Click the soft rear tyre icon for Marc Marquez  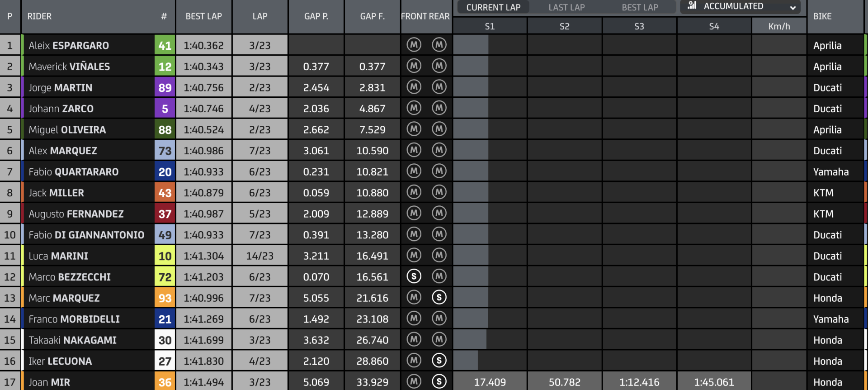439,297
